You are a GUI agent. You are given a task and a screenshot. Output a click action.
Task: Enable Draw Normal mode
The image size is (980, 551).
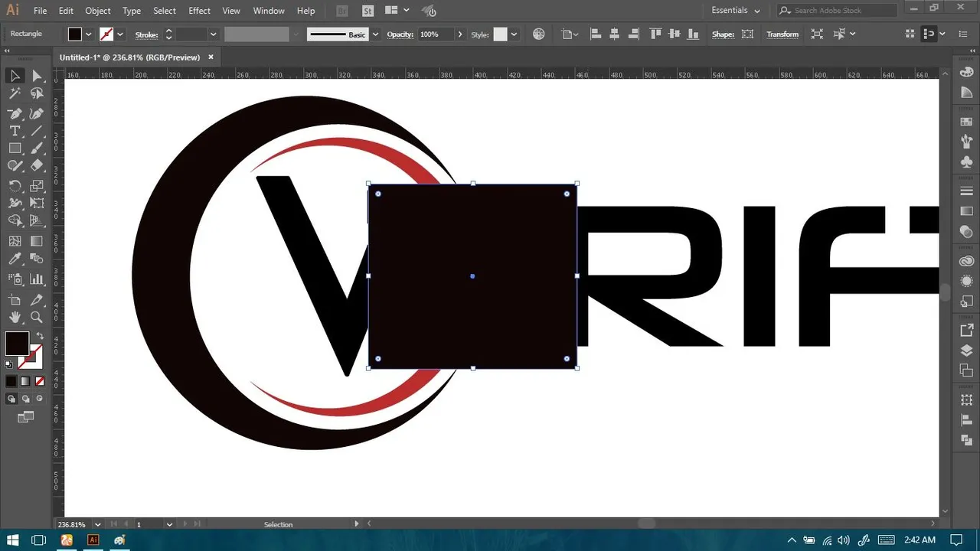11,399
